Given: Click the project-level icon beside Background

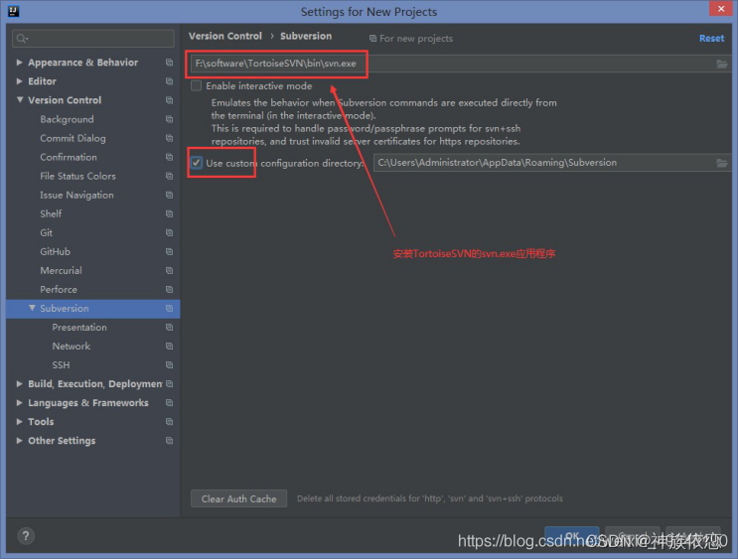Looking at the screenshot, I should pyautogui.click(x=170, y=119).
